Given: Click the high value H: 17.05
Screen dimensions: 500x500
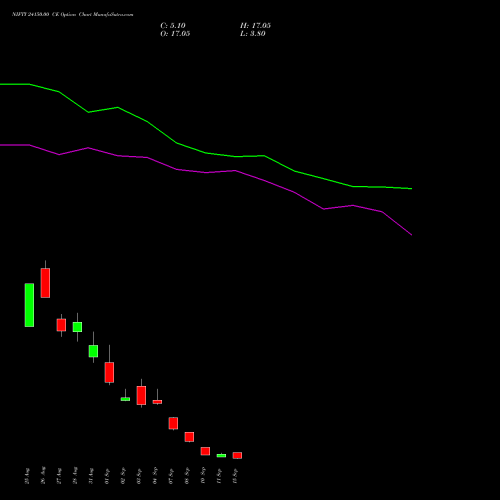Looking at the screenshot, I should pos(255,26).
